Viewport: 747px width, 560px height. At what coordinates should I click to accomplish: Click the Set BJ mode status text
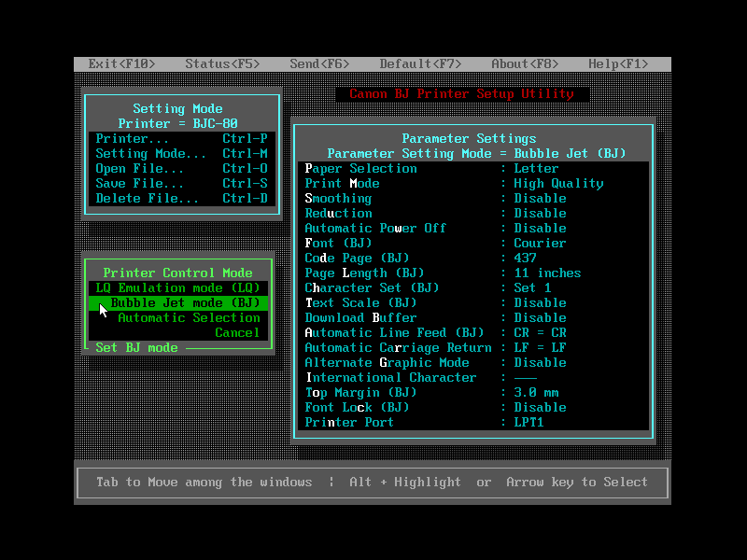click(136, 347)
